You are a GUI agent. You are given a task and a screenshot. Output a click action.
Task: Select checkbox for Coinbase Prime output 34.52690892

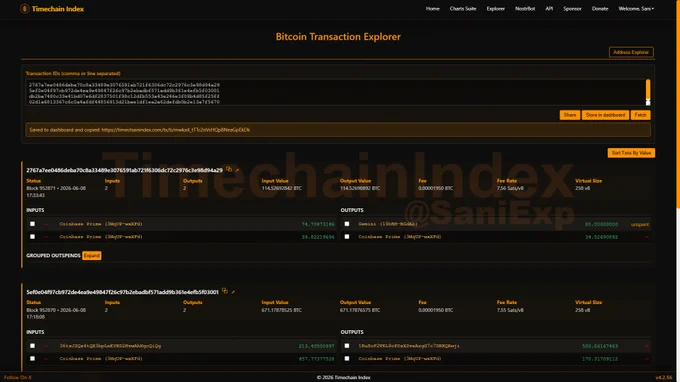pos(347,237)
